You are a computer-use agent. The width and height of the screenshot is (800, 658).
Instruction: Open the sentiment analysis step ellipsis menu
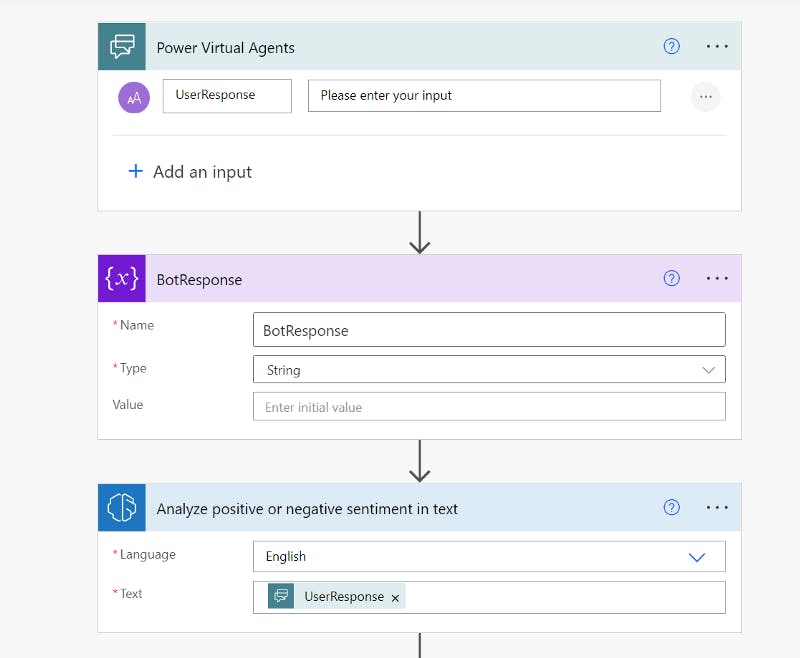click(717, 508)
